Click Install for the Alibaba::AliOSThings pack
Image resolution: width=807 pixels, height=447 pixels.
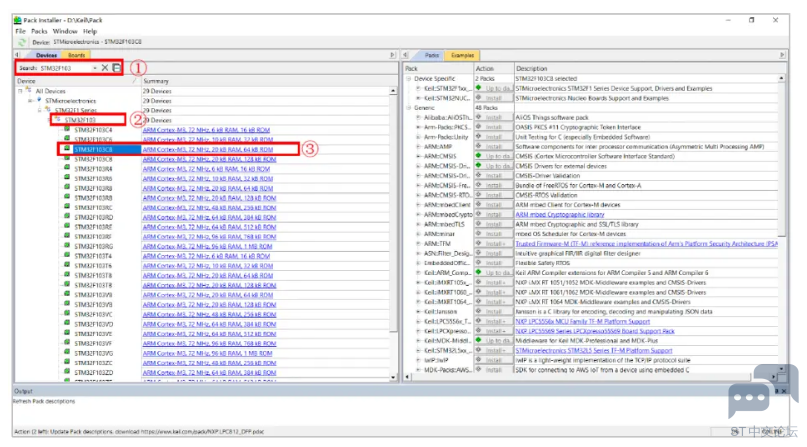point(494,117)
